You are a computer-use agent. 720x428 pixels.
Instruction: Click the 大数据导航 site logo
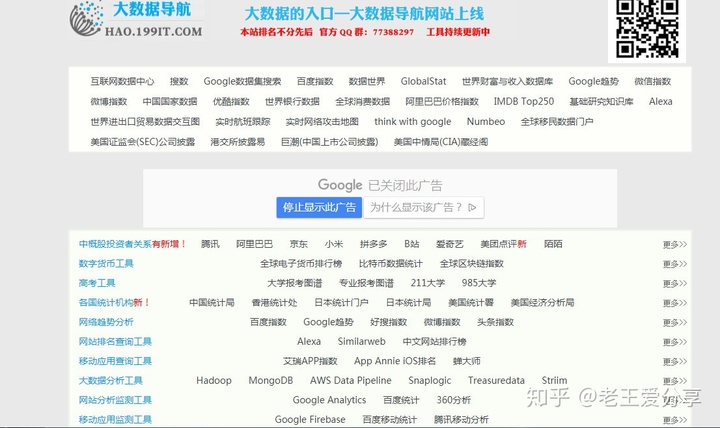click(x=136, y=19)
